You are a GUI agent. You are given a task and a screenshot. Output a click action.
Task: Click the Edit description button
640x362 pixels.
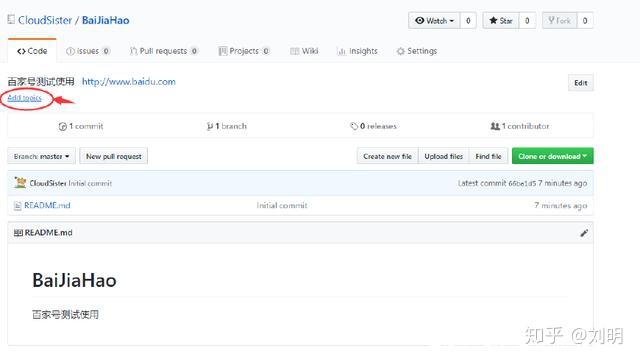[580, 83]
